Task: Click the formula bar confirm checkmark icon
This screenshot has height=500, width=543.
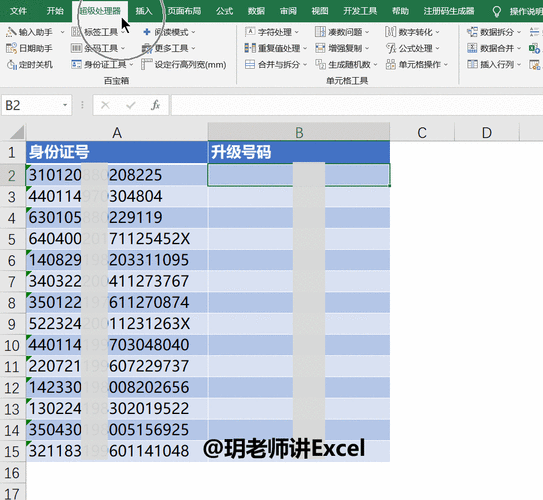Action: click(131, 105)
